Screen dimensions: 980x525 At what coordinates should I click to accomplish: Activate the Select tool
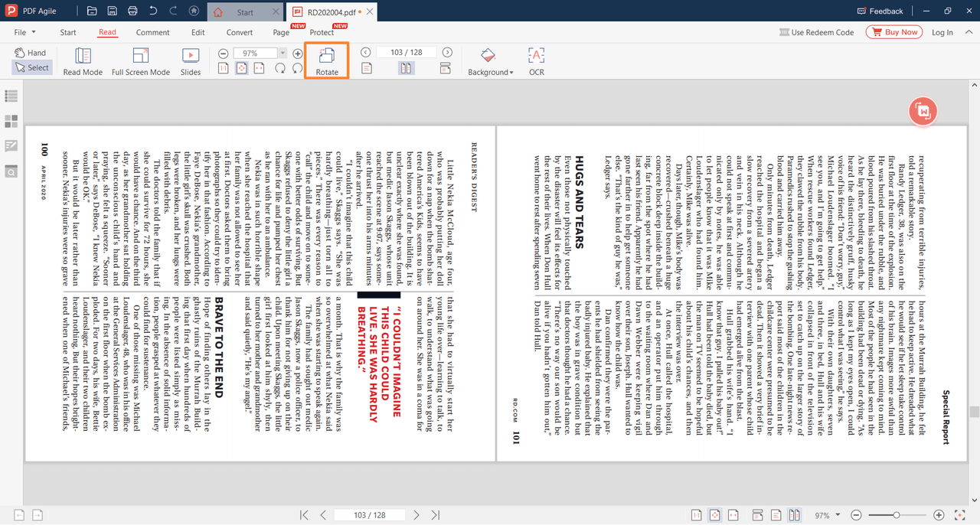pos(31,67)
